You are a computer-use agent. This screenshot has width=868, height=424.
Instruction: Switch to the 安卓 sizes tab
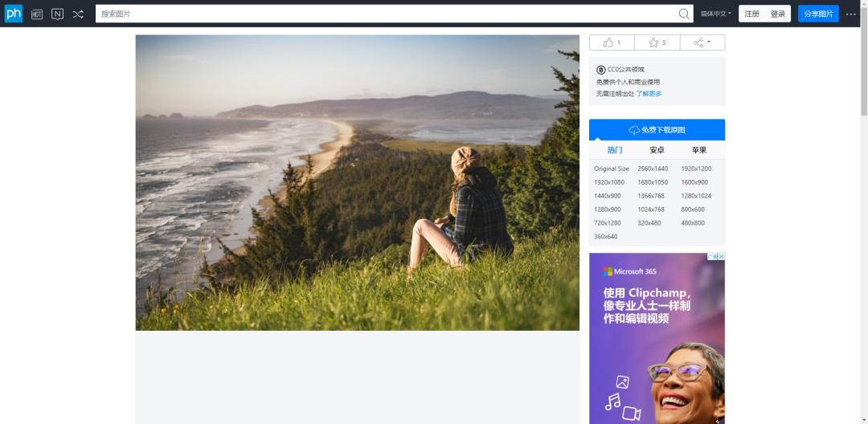click(657, 150)
